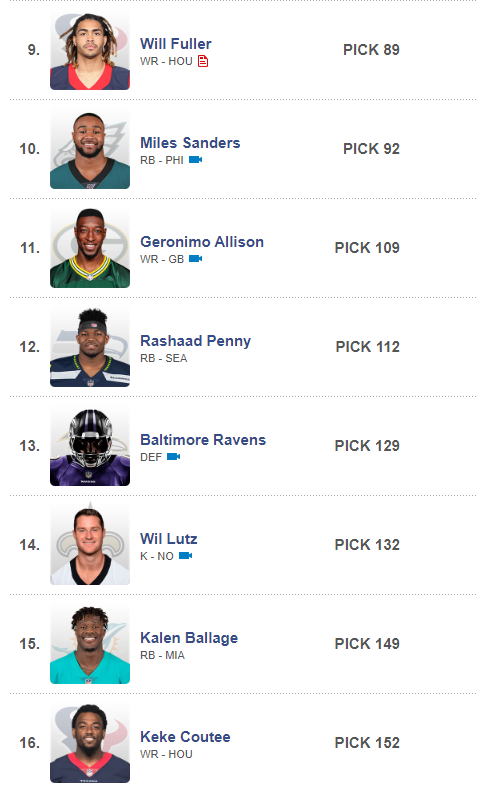Open Kalen Ballage player link
This screenshot has height=790, width=477.
(189, 638)
